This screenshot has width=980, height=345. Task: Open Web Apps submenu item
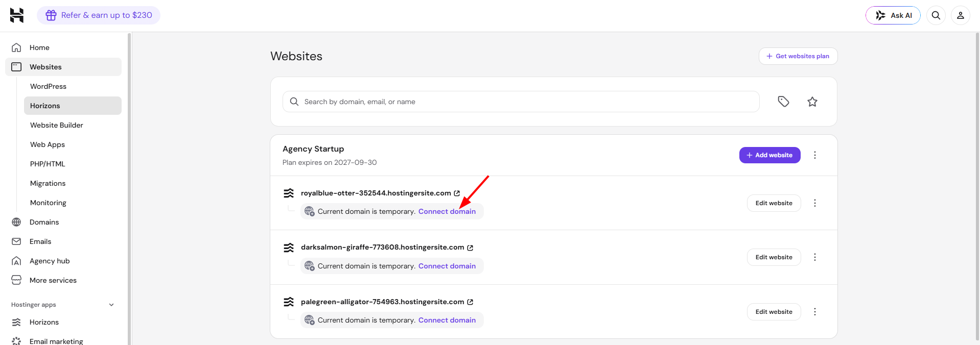[x=73, y=144]
